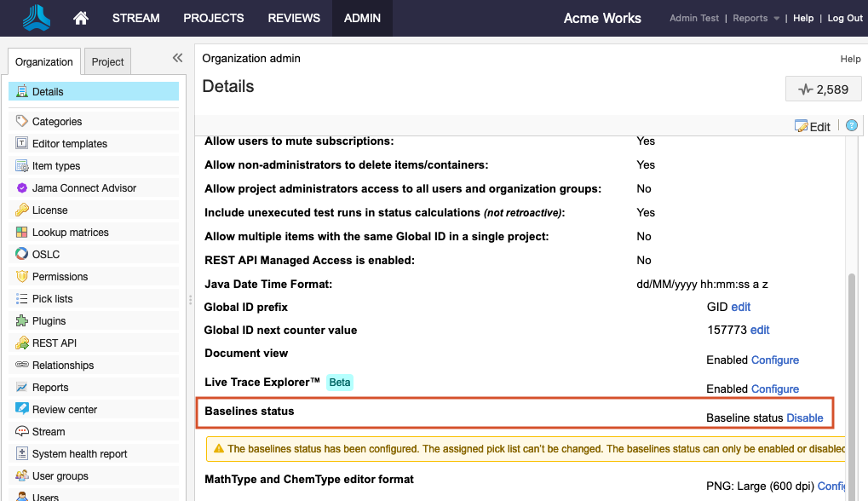Viewport: 868px width, 501px height.
Task: Click edit next to Global ID prefix
Action: pyautogui.click(x=741, y=307)
